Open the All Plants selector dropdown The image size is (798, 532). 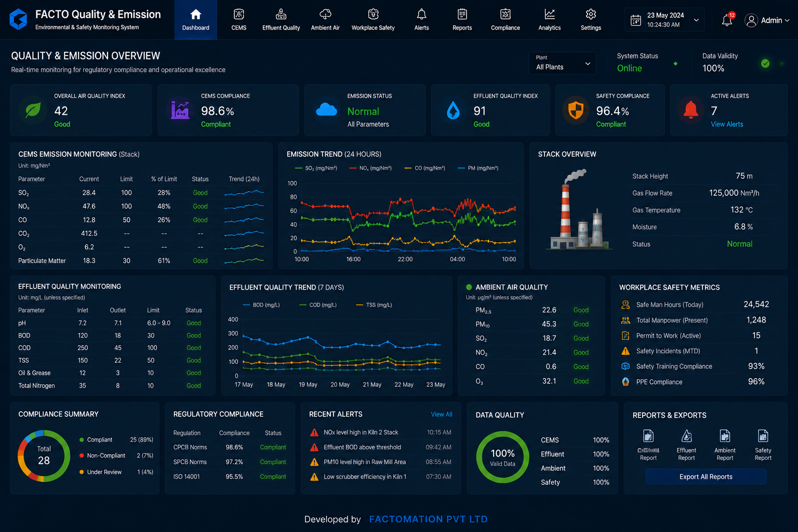(x=563, y=63)
